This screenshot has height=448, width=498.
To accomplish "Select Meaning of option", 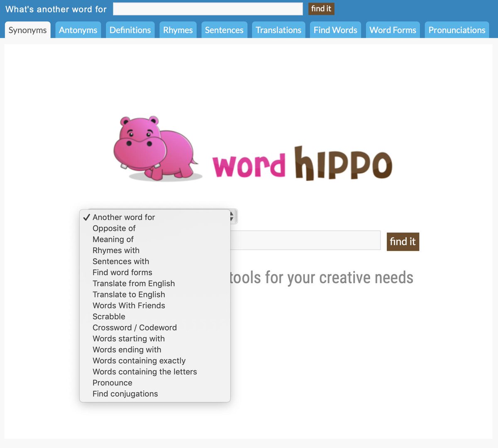I will (x=155, y=239).
